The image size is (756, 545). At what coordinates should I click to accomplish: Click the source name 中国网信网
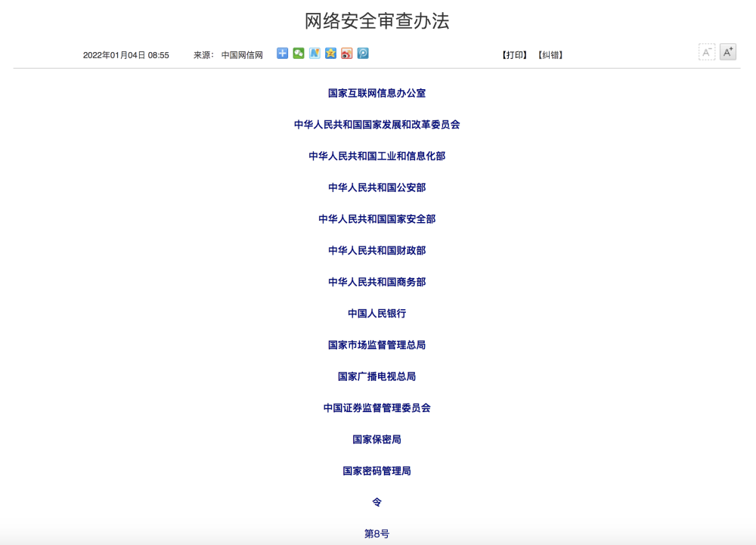242,55
